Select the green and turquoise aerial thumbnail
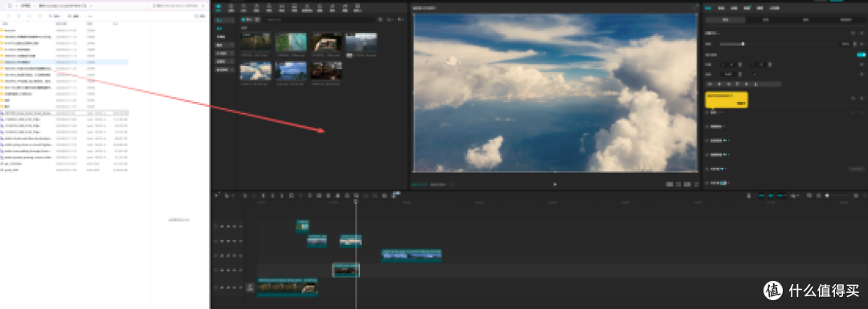This screenshot has height=309, width=868. pyautogui.click(x=291, y=42)
